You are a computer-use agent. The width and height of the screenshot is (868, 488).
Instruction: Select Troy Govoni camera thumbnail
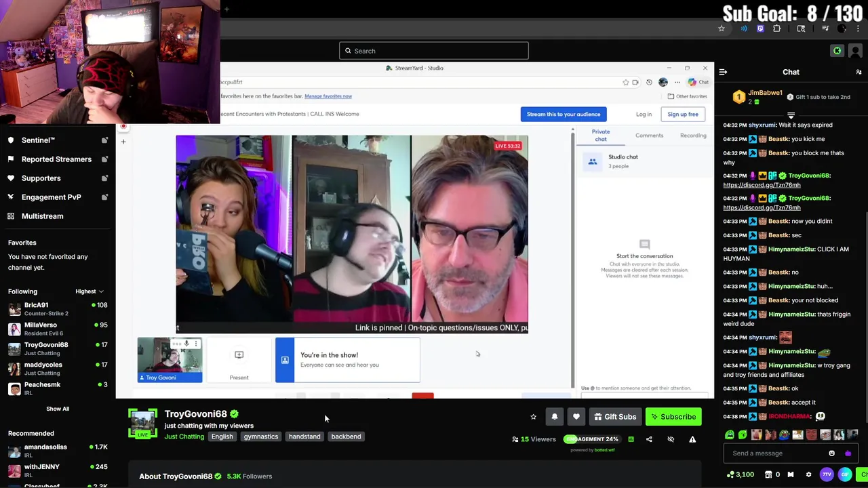pos(170,361)
